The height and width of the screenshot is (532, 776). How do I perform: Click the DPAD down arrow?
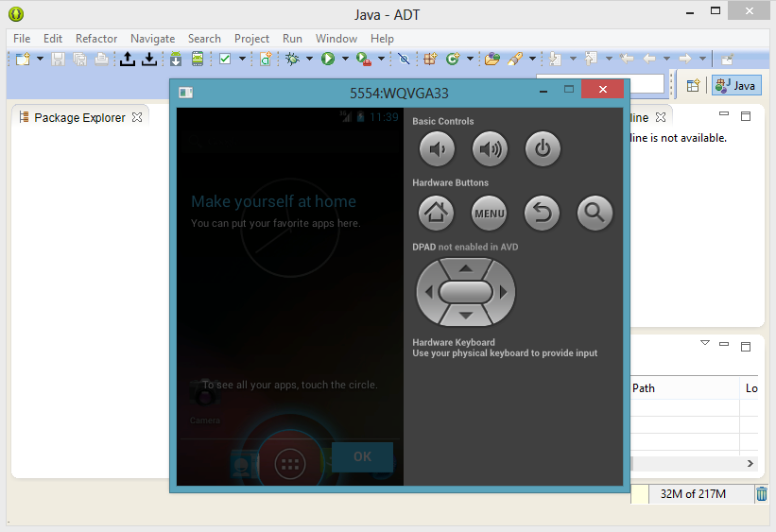pos(466,316)
